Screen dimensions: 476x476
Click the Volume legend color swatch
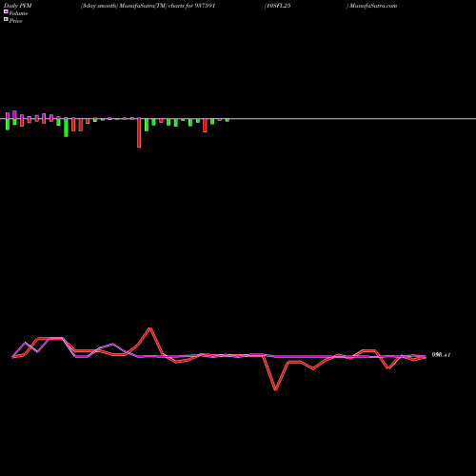click(6, 12)
